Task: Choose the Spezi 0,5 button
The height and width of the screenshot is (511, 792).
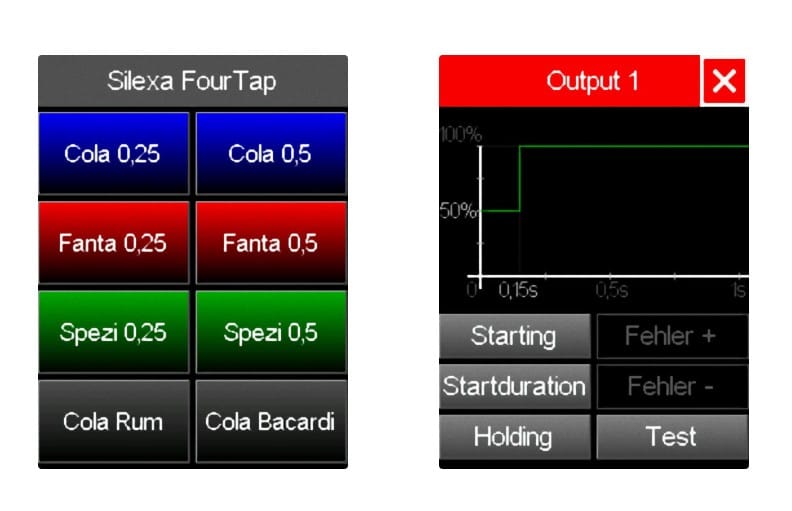Action: click(x=271, y=332)
